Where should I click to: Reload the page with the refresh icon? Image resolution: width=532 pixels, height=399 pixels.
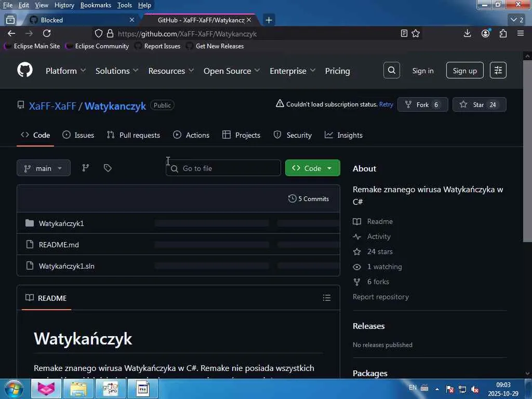click(47, 33)
